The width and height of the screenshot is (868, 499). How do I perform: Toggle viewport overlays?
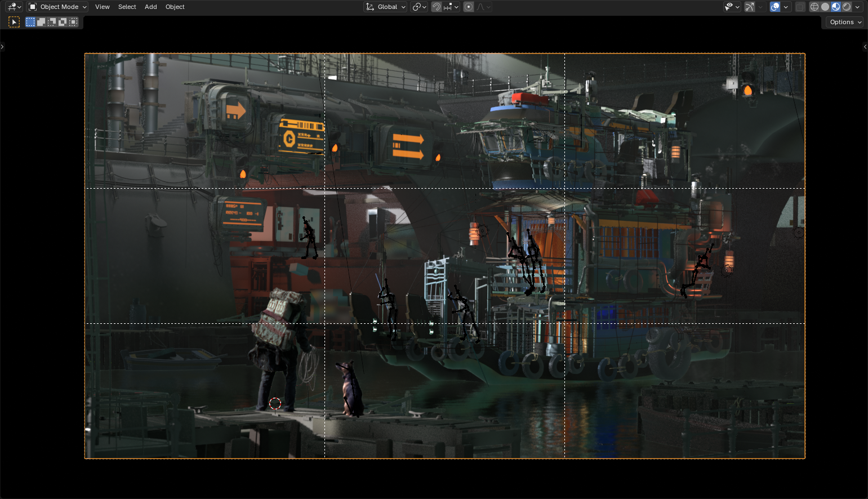click(x=775, y=7)
